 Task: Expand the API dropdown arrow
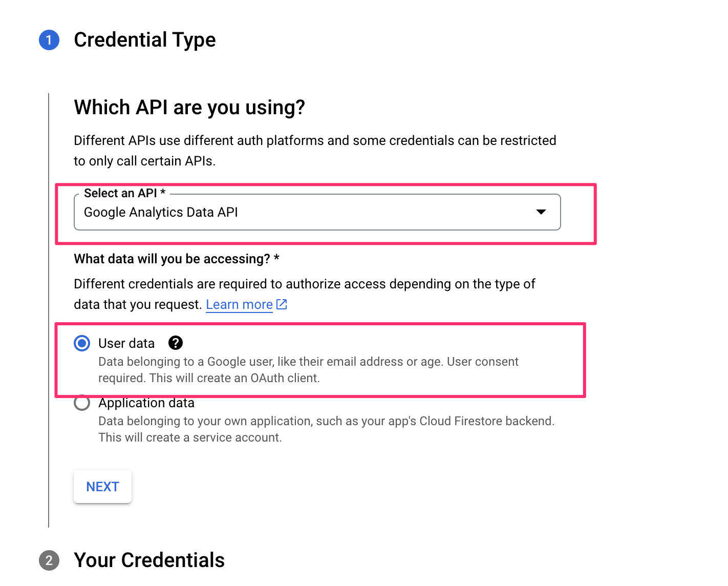pyautogui.click(x=541, y=212)
